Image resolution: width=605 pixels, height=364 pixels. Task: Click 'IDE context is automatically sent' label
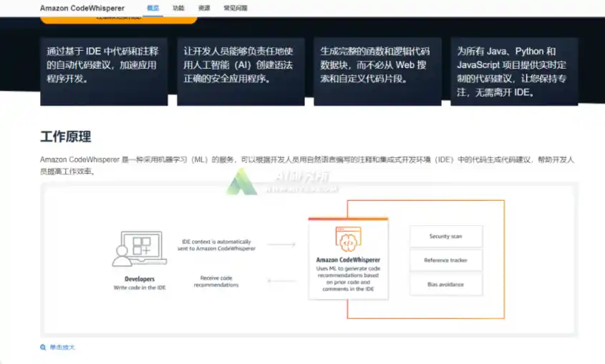click(x=216, y=245)
